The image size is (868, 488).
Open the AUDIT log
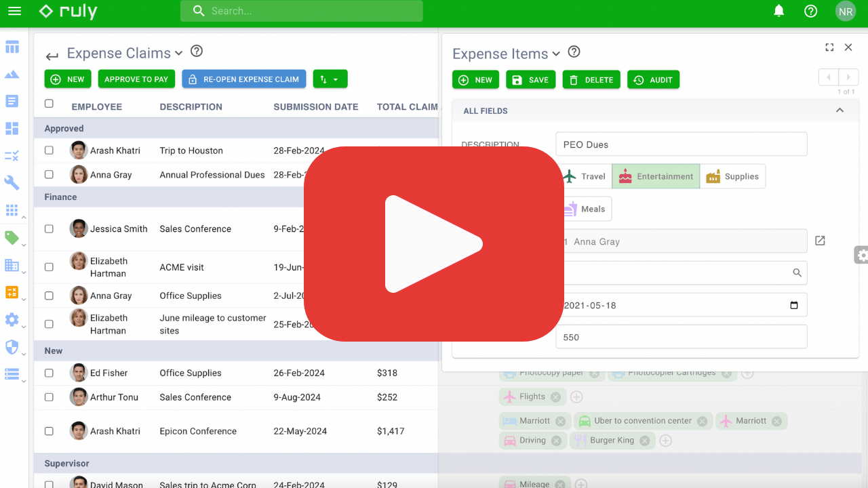[x=653, y=80]
